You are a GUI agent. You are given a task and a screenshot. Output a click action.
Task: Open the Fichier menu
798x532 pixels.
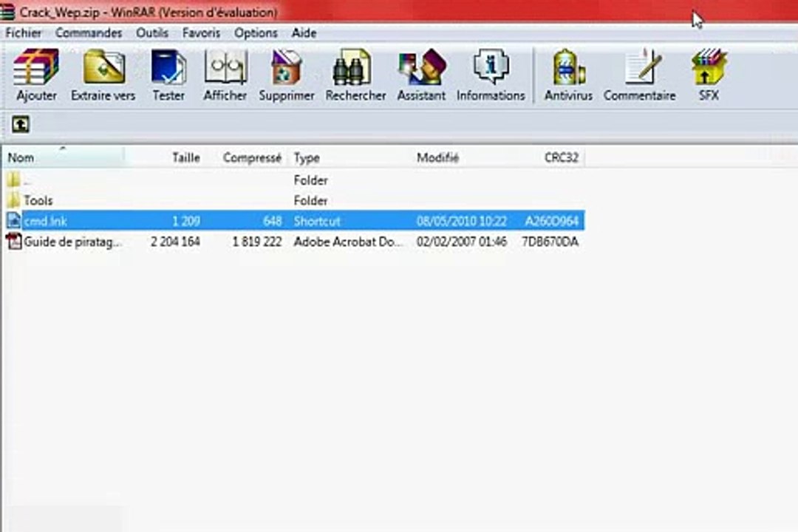tap(24, 33)
